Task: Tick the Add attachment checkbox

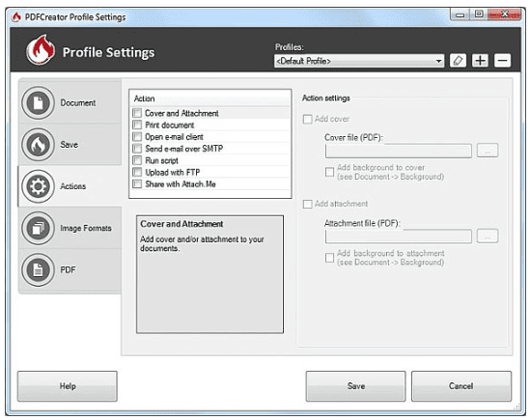Action: 308,204
